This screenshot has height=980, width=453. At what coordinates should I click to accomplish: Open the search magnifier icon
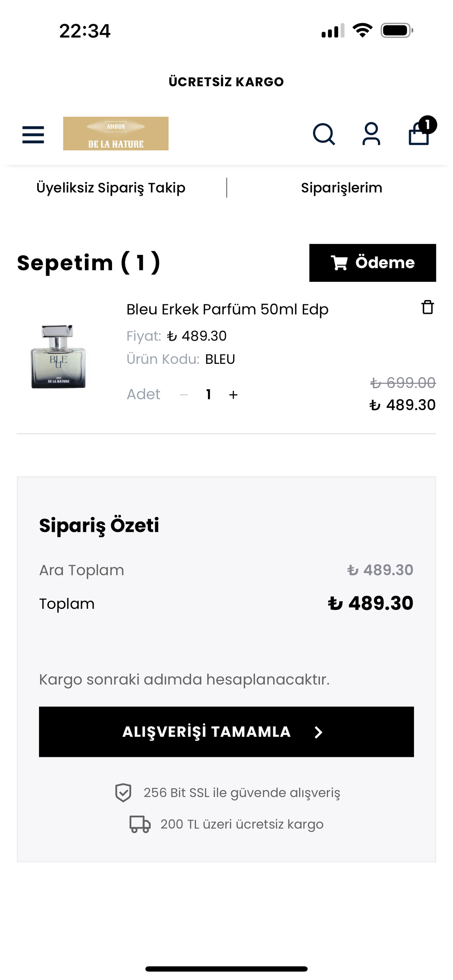coord(324,134)
